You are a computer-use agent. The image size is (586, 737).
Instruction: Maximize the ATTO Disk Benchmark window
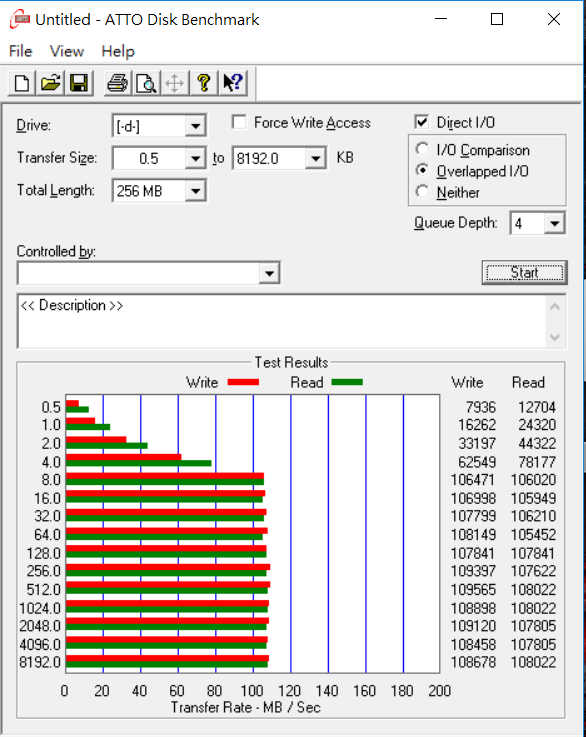click(x=497, y=19)
